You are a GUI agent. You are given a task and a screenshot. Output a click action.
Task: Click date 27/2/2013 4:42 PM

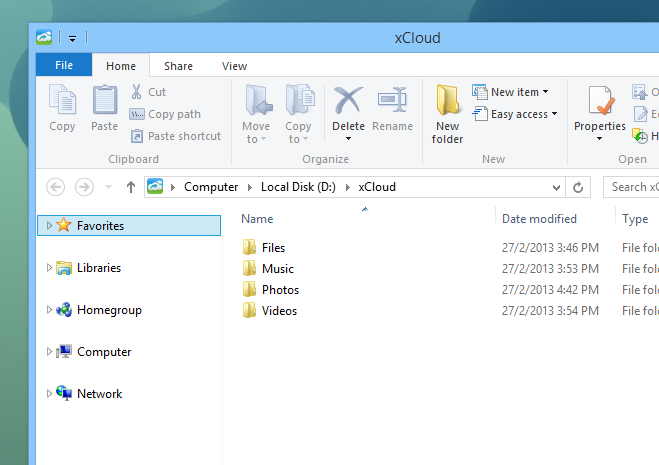coord(550,290)
